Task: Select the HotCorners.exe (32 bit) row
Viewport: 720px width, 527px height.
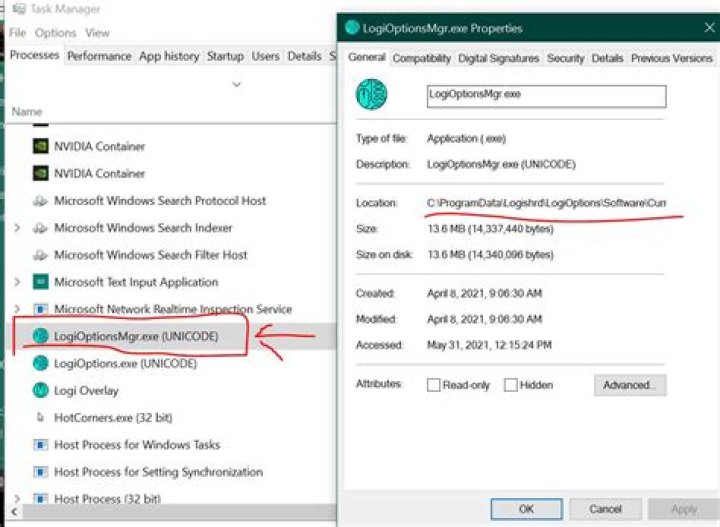Action: (x=172, y=417)
